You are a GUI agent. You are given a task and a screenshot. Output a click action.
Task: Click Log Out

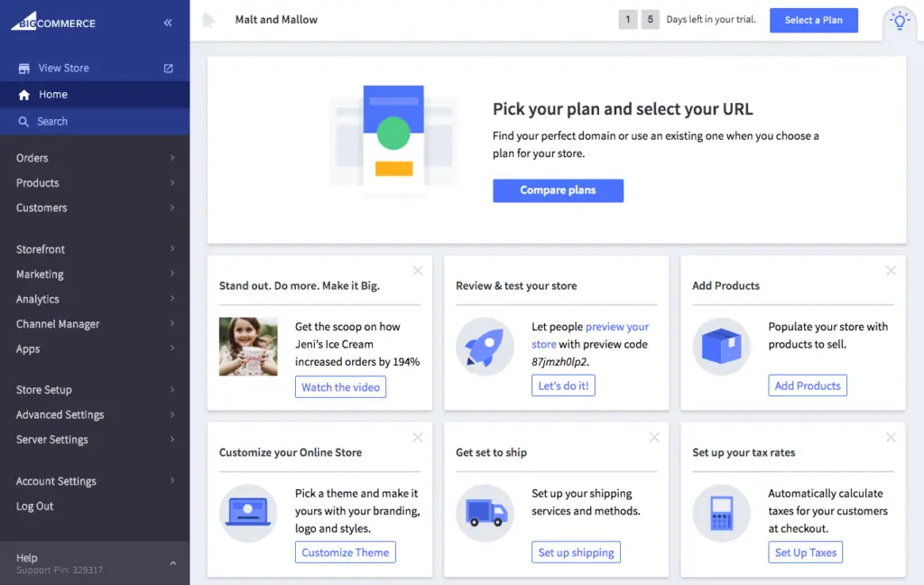[x=35, y=506]
